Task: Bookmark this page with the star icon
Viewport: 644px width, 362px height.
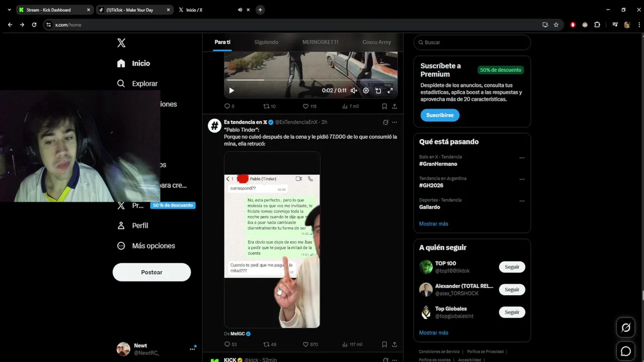Action: coord(556,25)
